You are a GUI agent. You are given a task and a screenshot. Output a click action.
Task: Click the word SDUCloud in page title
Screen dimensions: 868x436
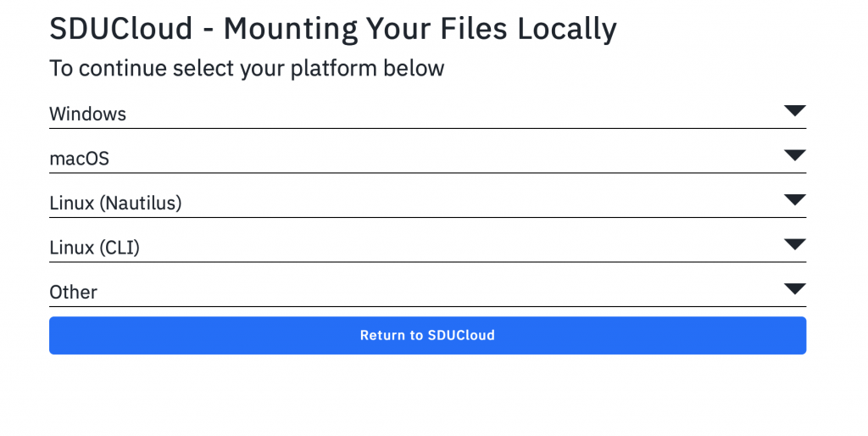pyautogui.click(x=120, y=29)
